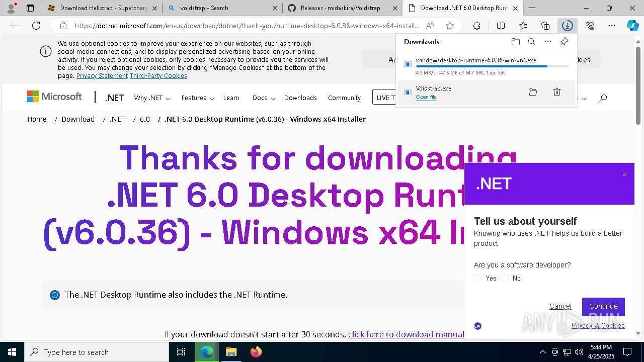Image resolution: width=644 pixels, height=362 pixels.
Task: View site information lock icon
Action: tap(63, 26)
